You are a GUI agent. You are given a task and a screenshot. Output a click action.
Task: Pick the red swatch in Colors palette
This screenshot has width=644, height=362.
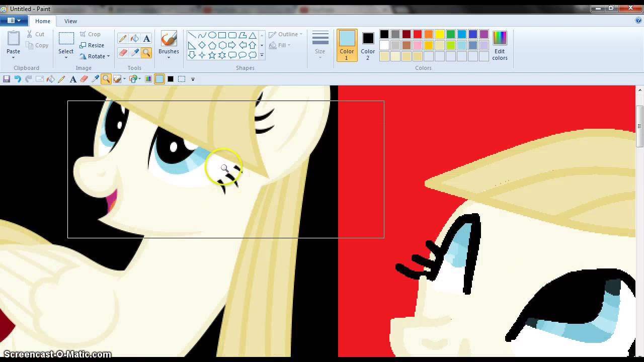click(418, 34)
